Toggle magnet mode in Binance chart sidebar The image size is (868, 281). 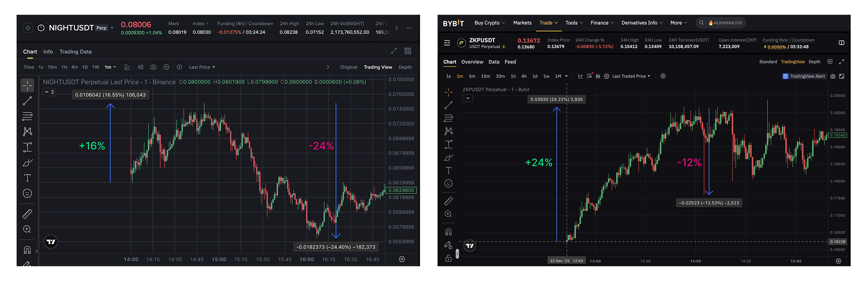(27, 250)
